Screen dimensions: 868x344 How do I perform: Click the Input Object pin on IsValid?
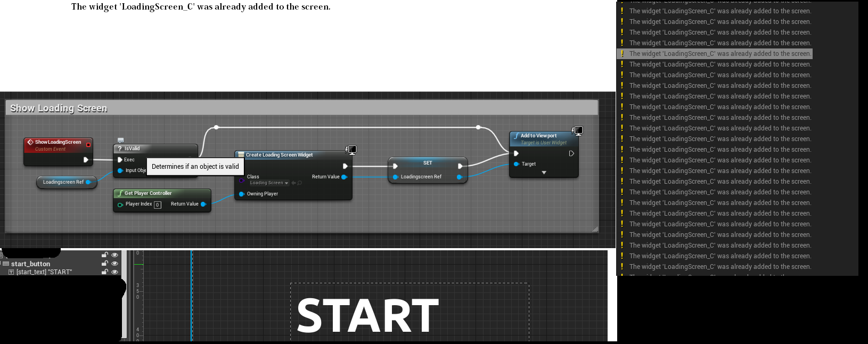click(x=120, y=170)
